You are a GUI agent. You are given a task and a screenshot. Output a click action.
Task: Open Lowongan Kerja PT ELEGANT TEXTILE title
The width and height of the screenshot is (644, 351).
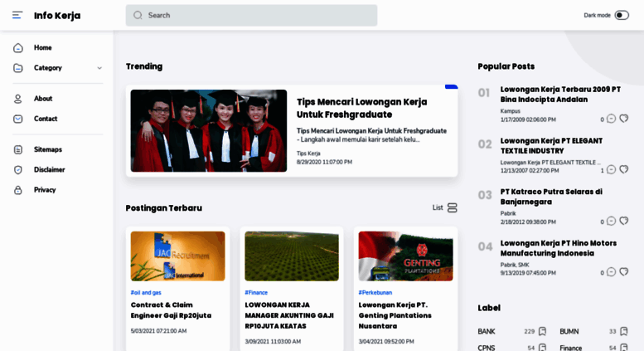pos(551,146)
